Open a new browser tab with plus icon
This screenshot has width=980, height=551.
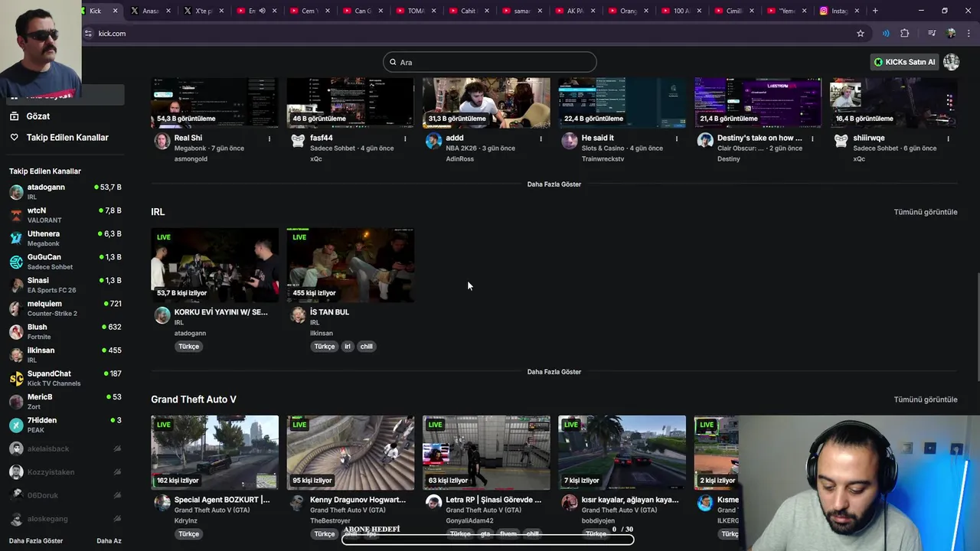pyautogui.click(x=875, y=11)
